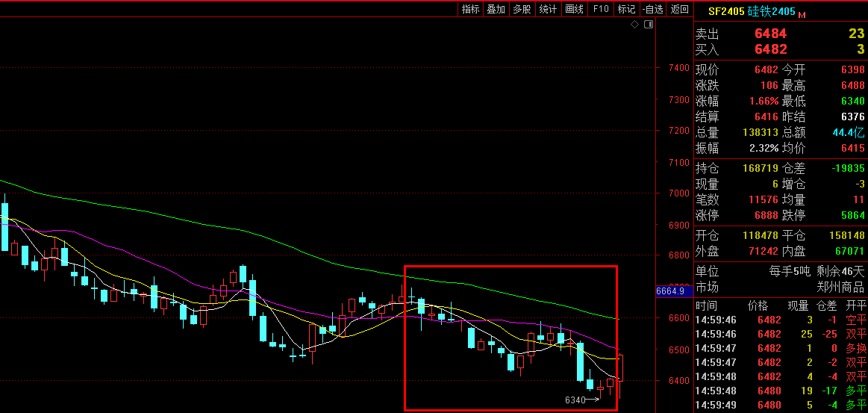This screenshot has height=413, width=868.
Task: Toggle the side panel layout icon
Action: (648, 25)
